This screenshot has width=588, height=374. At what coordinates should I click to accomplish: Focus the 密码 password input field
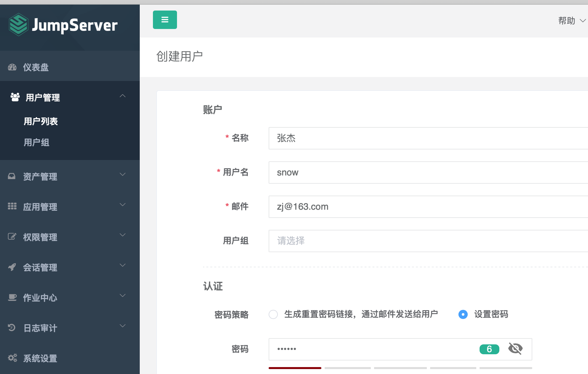tap(400, 349)
